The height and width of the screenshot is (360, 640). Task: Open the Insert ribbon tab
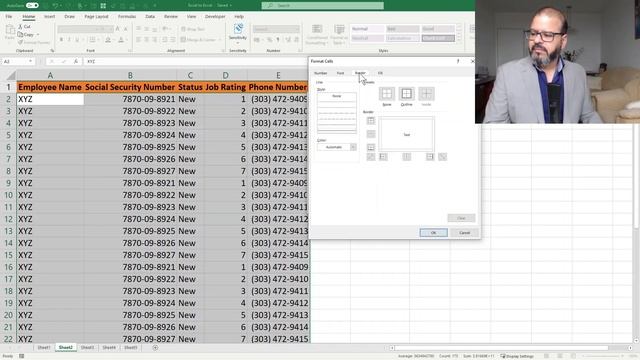pyautogui.click(x=49, y=16)
